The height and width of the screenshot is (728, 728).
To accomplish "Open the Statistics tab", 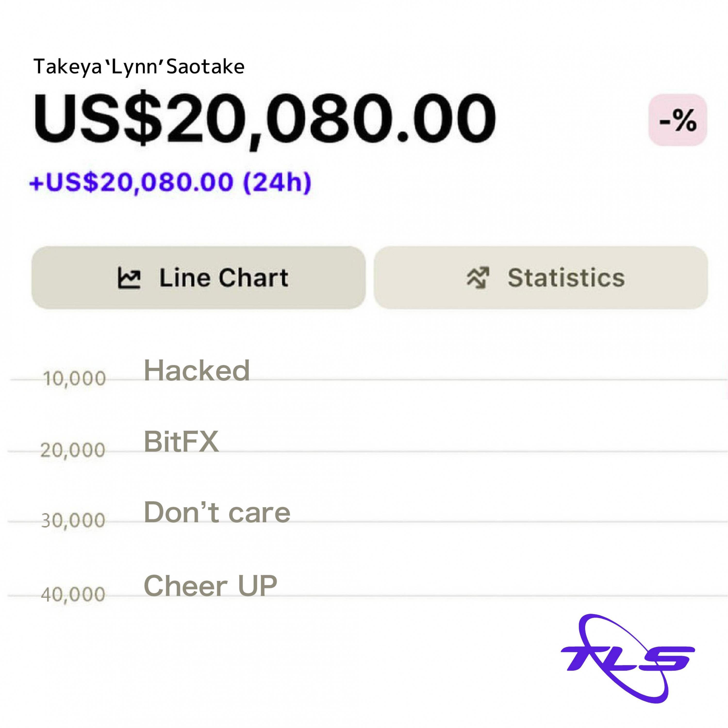I will (x=541, y=278).
